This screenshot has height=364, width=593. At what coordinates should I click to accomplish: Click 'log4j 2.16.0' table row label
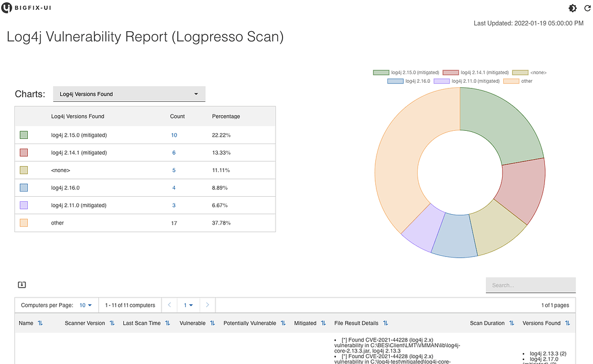[x=65, y=187]
